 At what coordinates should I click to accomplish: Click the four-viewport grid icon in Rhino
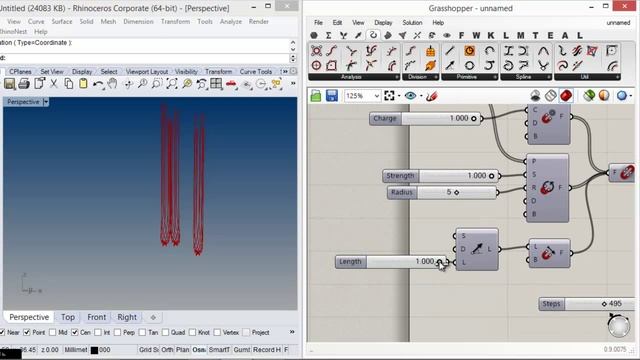(x=216, y=84)
